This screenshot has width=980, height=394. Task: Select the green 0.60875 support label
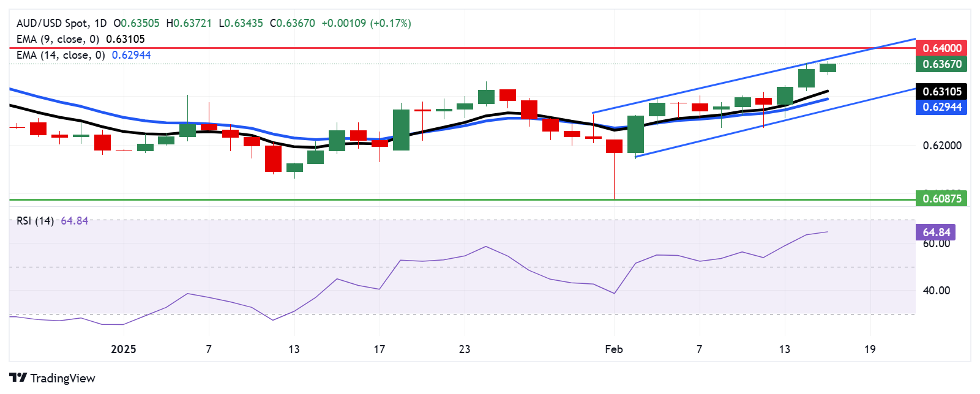click(941, 198)
